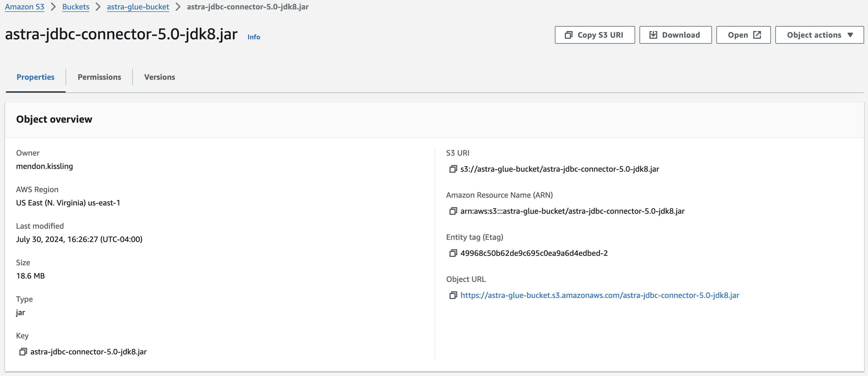Open the Object URL link
The image size is (868, 376).
(x=599, y=295)
